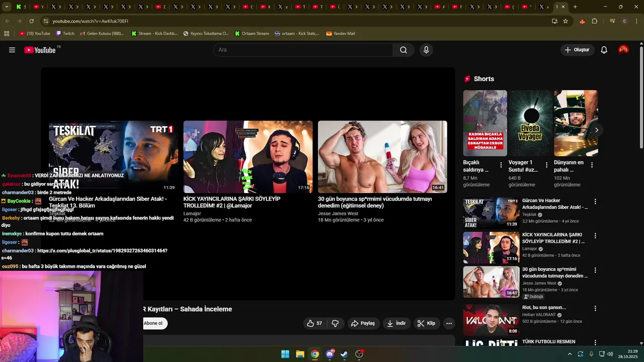Click the Chrome address bar URL
The height and width of the screenshot is (362, 644).
[x=90, y=21]
